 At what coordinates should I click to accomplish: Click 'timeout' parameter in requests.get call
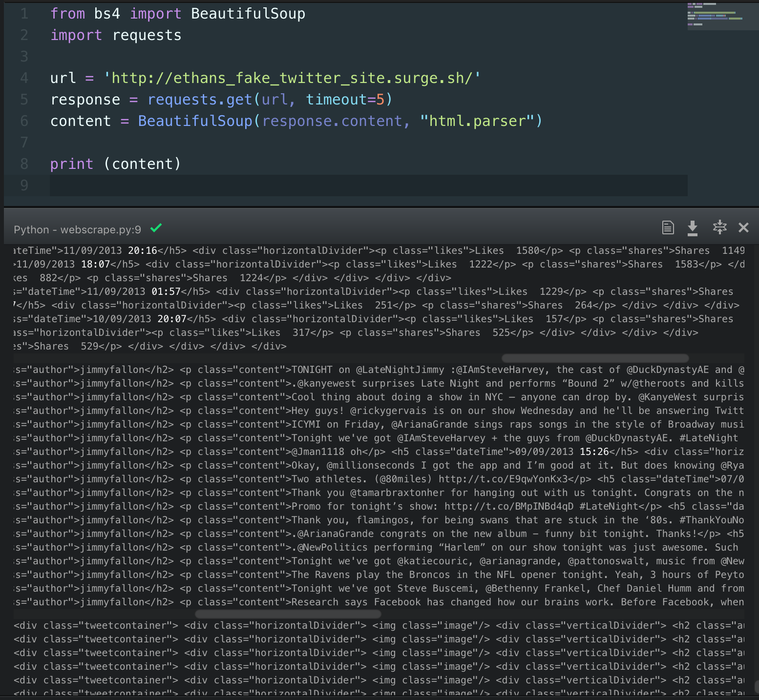(336, 100)
